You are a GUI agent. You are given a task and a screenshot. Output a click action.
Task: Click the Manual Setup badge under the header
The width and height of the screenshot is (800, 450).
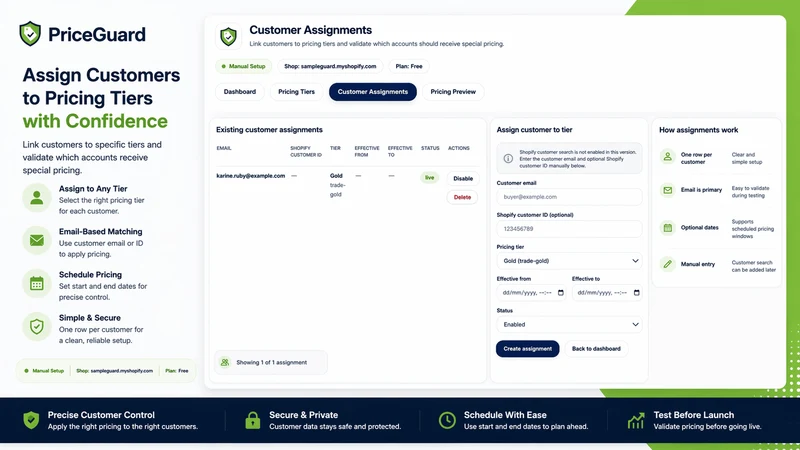[244, 66]
